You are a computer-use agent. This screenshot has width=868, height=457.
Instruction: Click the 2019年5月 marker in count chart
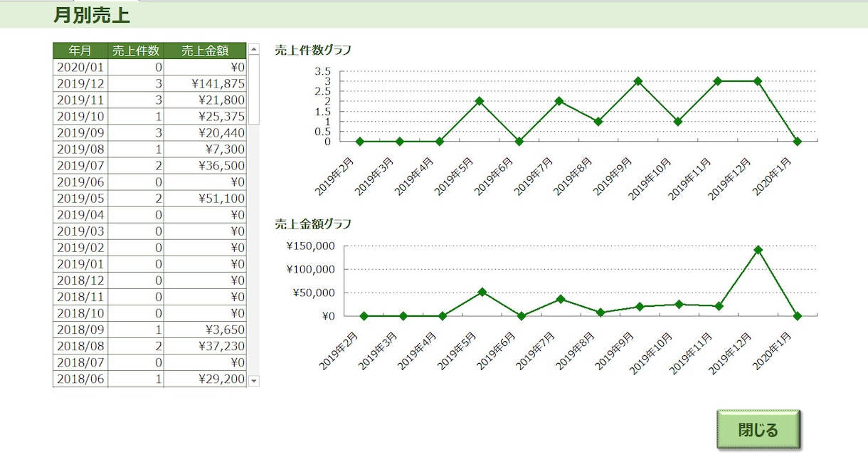[x=480, y=101]
